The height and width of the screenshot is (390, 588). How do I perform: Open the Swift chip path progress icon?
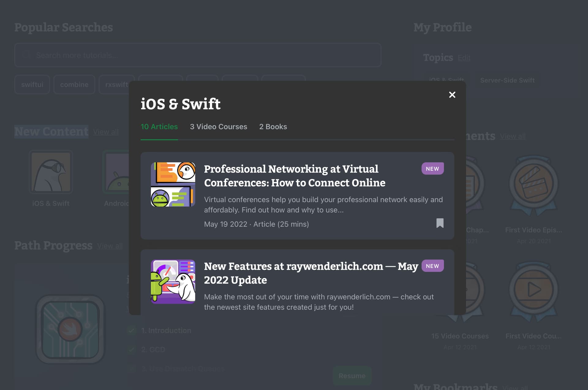pyautogui.click(x=70, y=329)
